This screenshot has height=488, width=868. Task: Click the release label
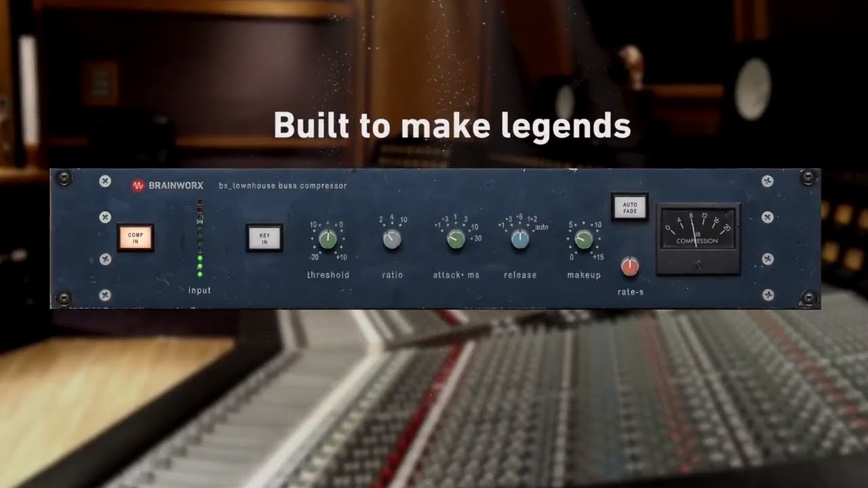tap(520, 275)
